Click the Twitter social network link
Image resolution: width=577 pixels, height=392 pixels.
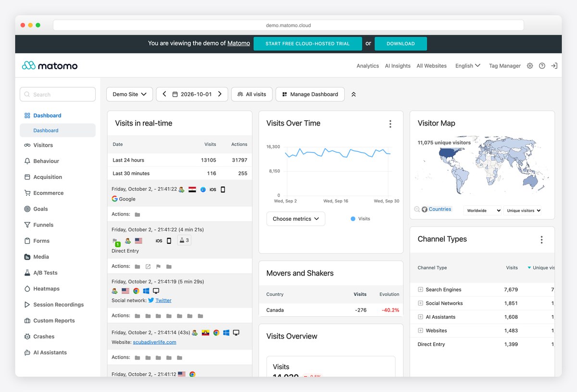tap(163, 300)
